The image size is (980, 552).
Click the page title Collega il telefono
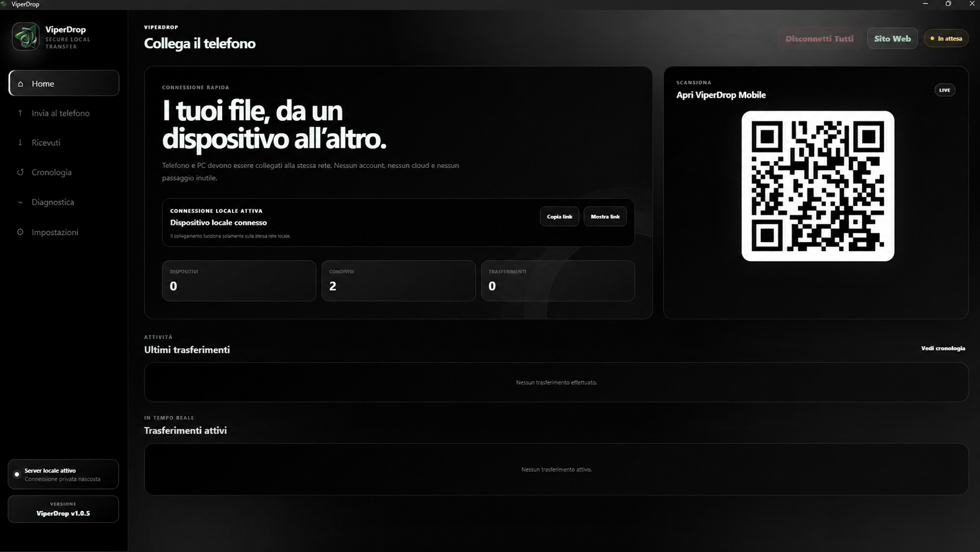point(200,43)
